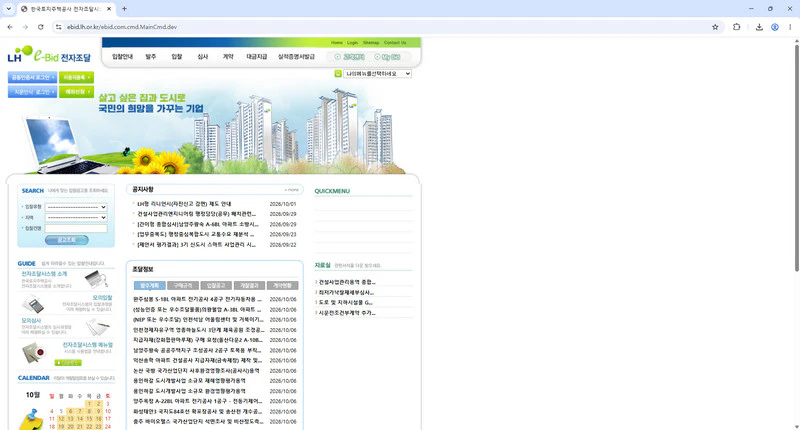The height and width of the screenshot is (430, 800).
Task: Open 지역 dropdown in SEARCH box
Action: point(76,218)
